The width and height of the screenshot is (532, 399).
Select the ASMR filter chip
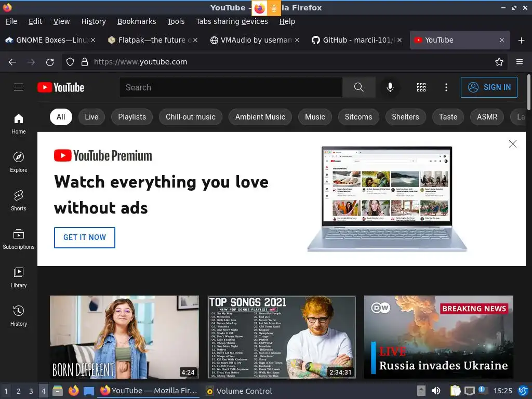pos(487,117)
